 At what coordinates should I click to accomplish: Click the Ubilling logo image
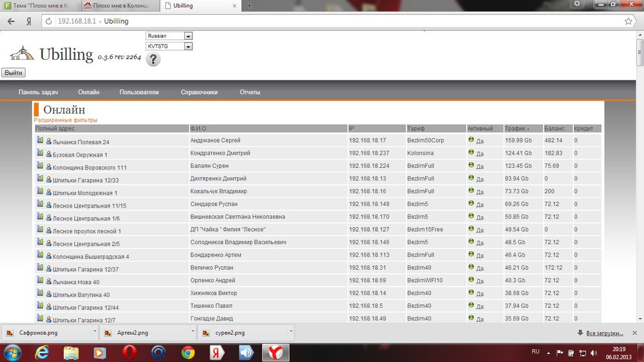pos(22,53)
